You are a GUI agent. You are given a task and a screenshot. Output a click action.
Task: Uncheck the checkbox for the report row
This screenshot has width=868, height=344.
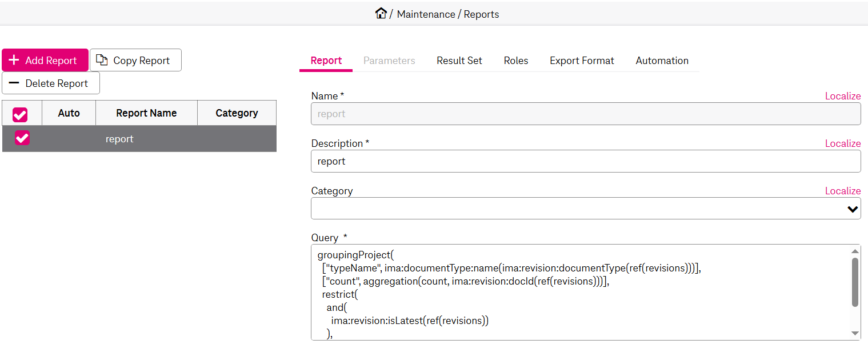coord(22,138)
